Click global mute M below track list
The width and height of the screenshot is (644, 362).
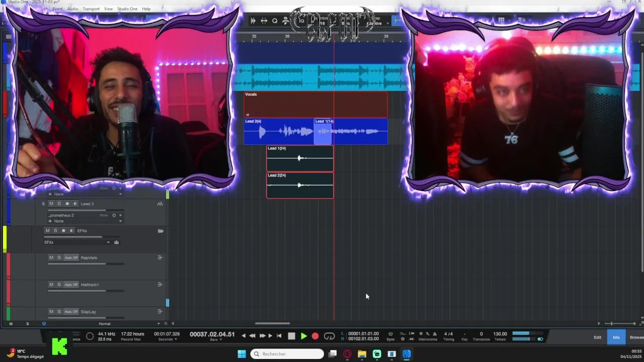tap(11, 324)
